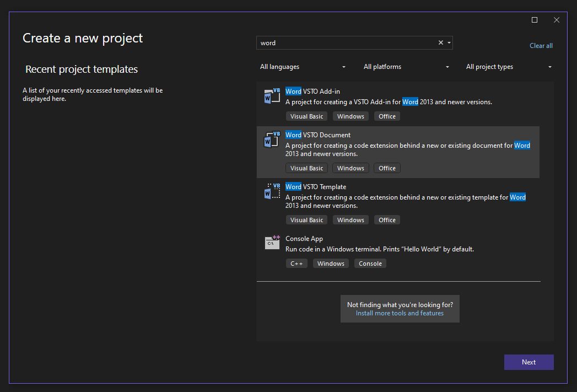Open the All languages filter dropdown

303,67
